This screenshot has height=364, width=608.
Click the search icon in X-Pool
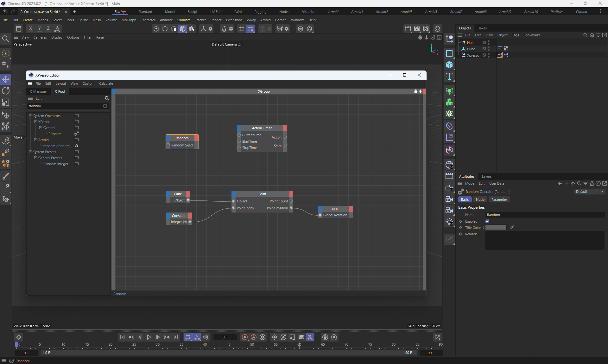107,98
